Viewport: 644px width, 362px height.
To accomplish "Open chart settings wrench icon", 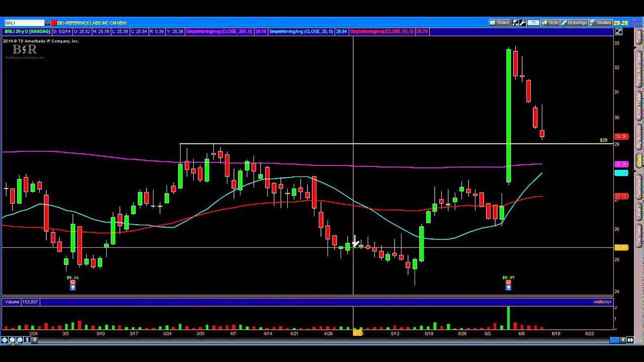I will (523, 23).
